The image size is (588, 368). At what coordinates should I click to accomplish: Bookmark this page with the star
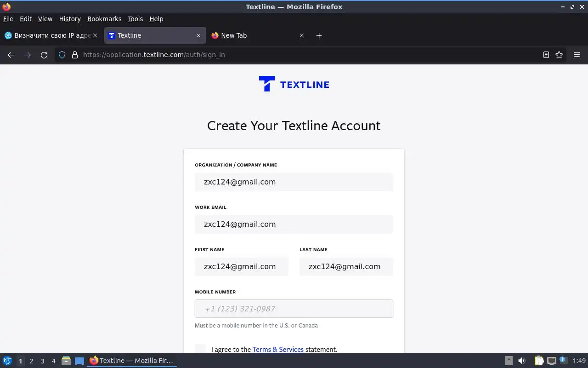[x=559, y=55]
